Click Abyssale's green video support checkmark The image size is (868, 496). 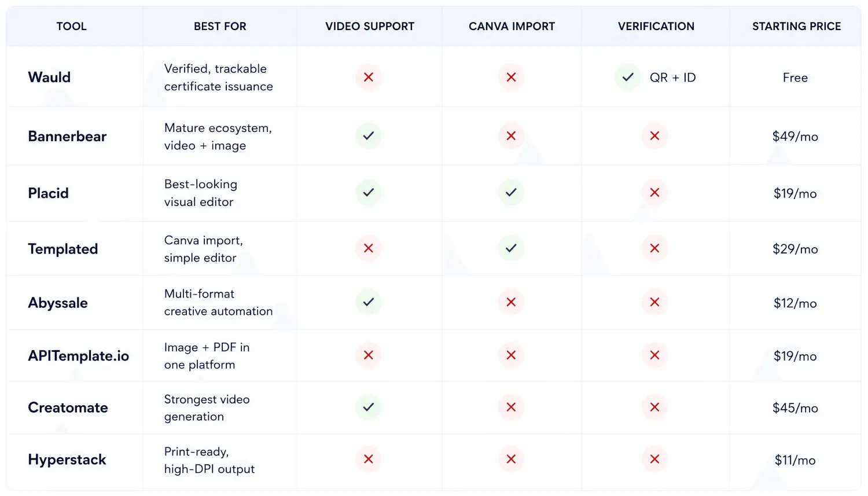tap(369, 302)
